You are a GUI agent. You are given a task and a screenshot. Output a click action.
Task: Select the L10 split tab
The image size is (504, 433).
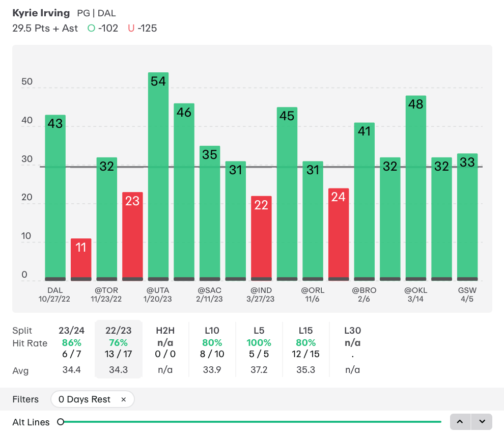(x=212, y=349)
